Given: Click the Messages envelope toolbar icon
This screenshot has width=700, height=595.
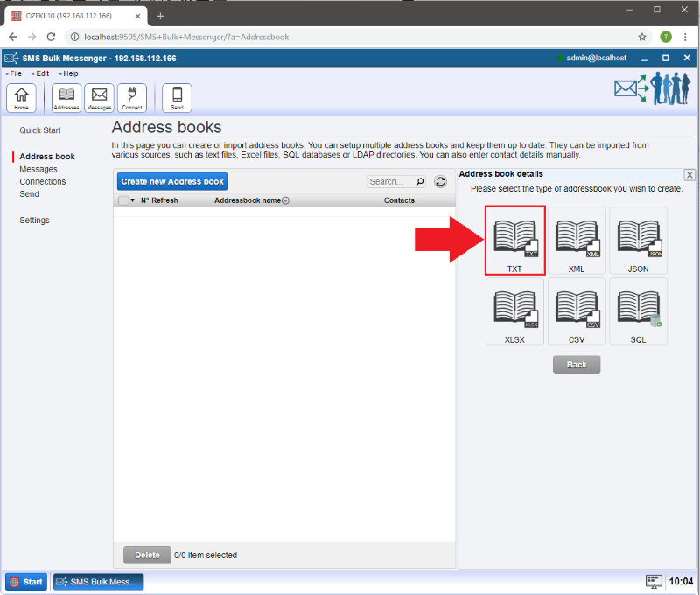Looking at the screenshot, I should pos(99,98).
